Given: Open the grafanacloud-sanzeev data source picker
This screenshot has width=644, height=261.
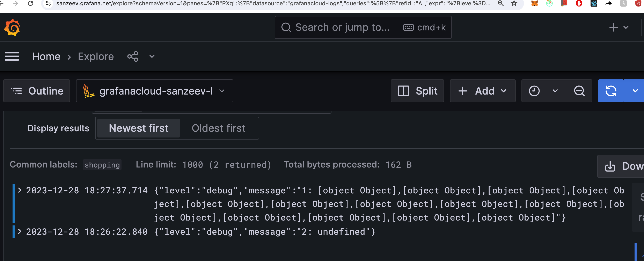Looking at the screenshot, I should click(154, 91).
